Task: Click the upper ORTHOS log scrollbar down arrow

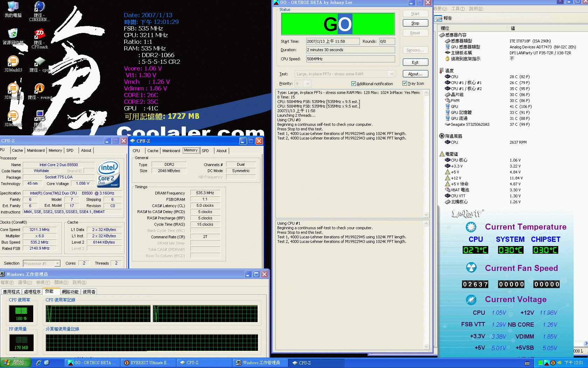Action: (x=426, y=214)
